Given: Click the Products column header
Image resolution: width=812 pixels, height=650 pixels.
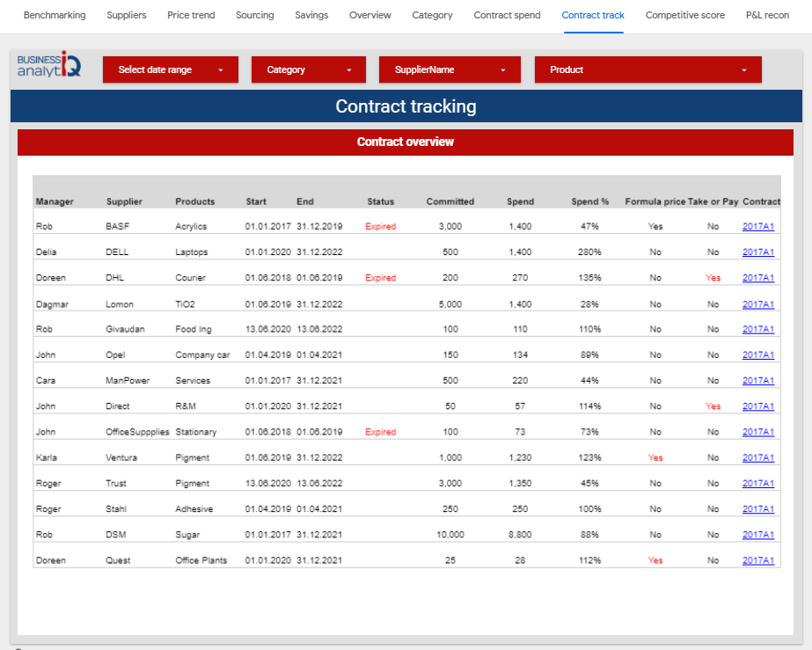Looking at the screenshot, I should click(x=194, y=201).
